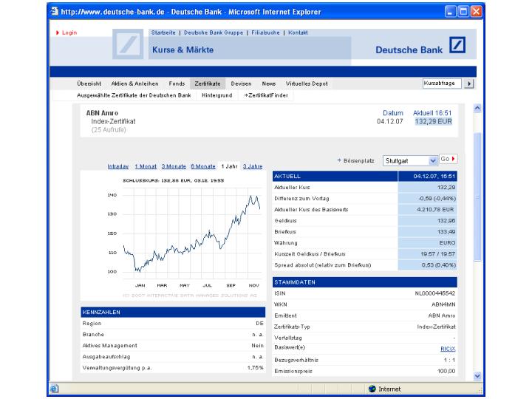
Task: Click the Kursabfrage search arrow button
Action: pos(468,84)
